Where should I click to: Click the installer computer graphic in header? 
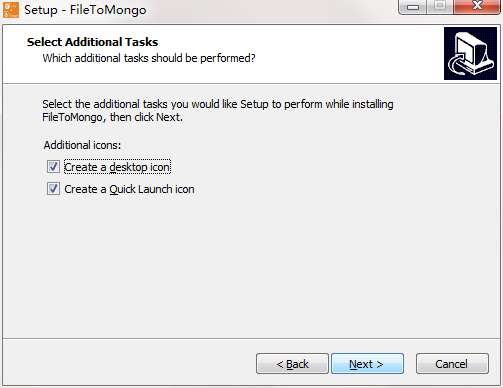click(x=470, y=54)
